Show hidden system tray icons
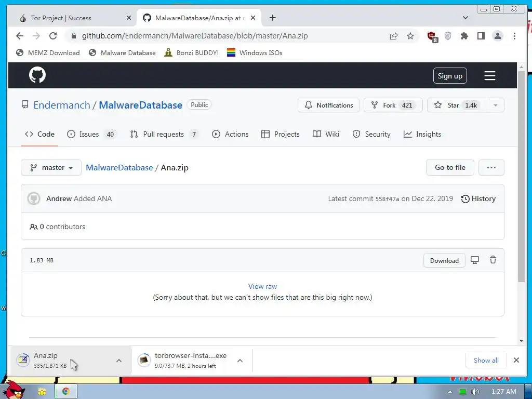532x399 pixels. pos(450,392)
